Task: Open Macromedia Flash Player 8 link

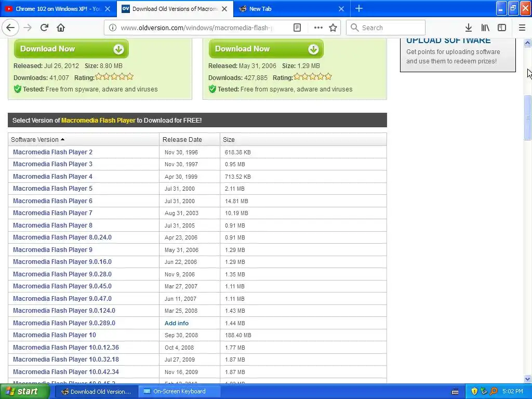Action: tap(52, 225)
